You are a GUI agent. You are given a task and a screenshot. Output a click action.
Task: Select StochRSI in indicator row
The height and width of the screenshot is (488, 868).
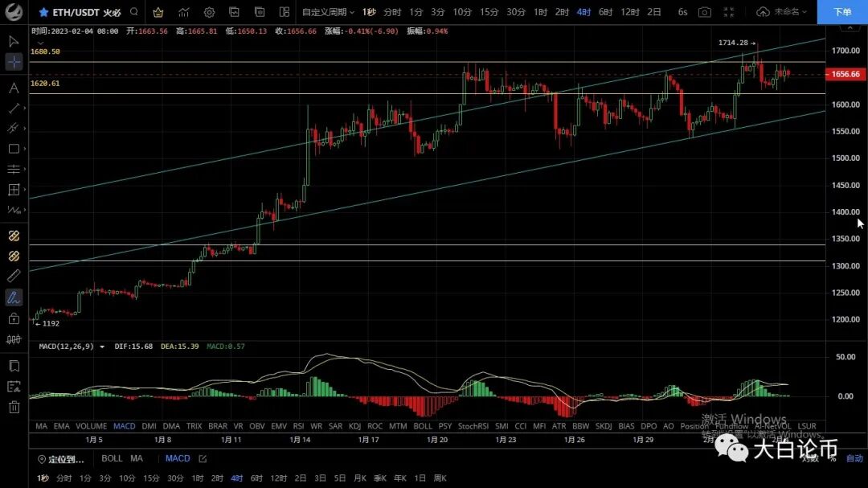tap(473, 426)
